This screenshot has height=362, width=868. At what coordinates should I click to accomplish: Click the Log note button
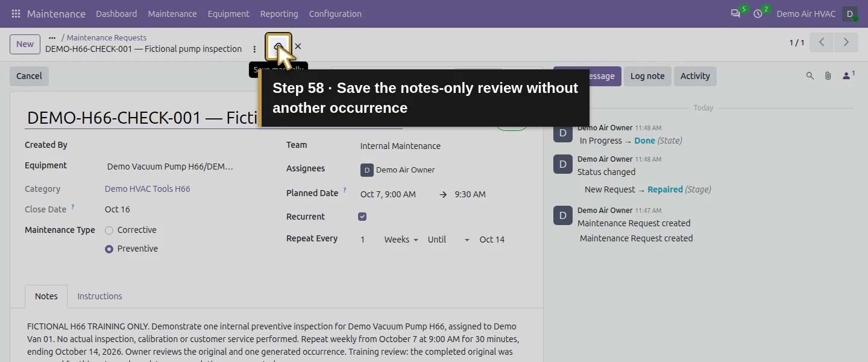pyautogui.click(x=647, y=76)
